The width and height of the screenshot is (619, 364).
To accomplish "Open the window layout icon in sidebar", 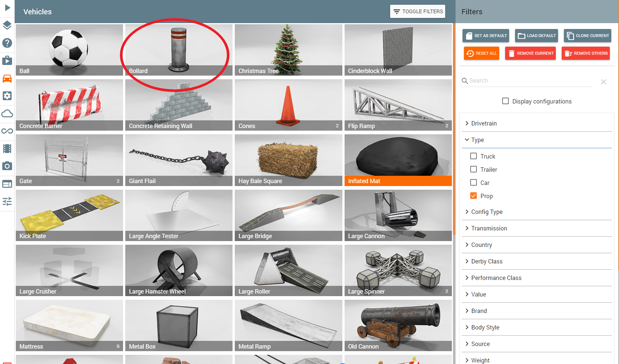I will [x=7, y=184].
